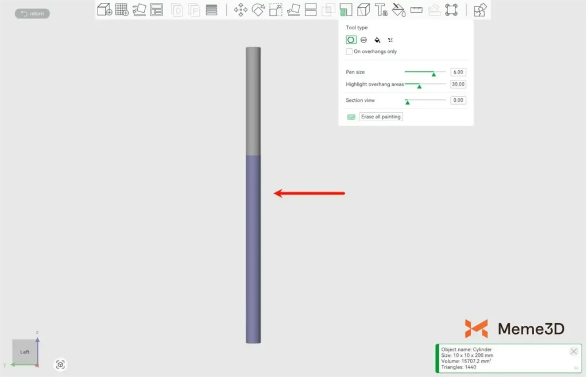Choose the Fill bucket tool type
This screenshot has height=377, width=588.
tap(377, 40)
